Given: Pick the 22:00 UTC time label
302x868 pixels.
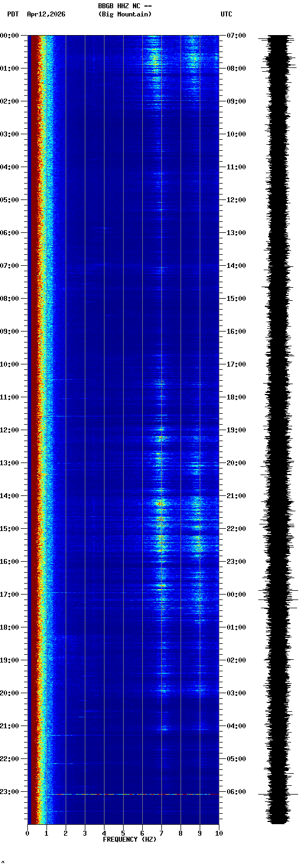Looking at the screenshot, I should coord(236,529).
